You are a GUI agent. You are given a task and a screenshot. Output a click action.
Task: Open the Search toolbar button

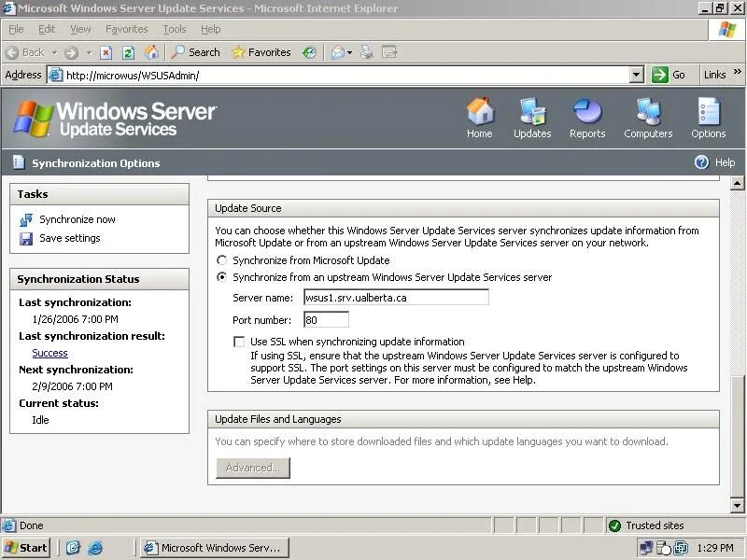pos(196,52)
